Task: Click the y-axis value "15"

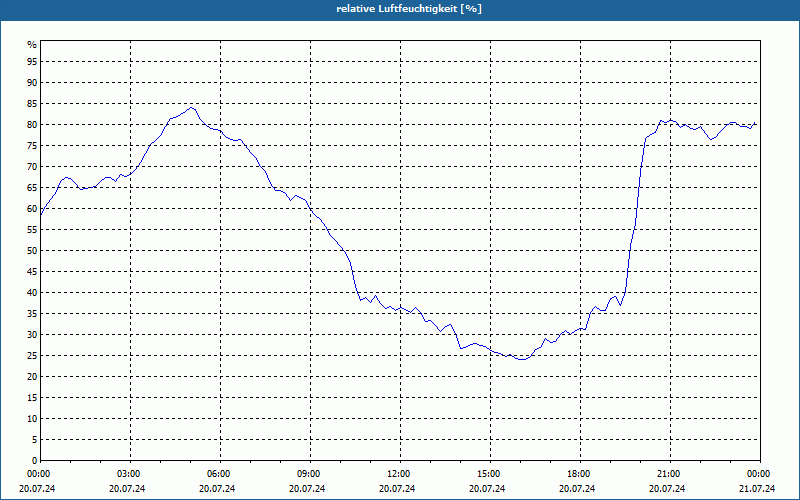Action: (x=32, y=397)
